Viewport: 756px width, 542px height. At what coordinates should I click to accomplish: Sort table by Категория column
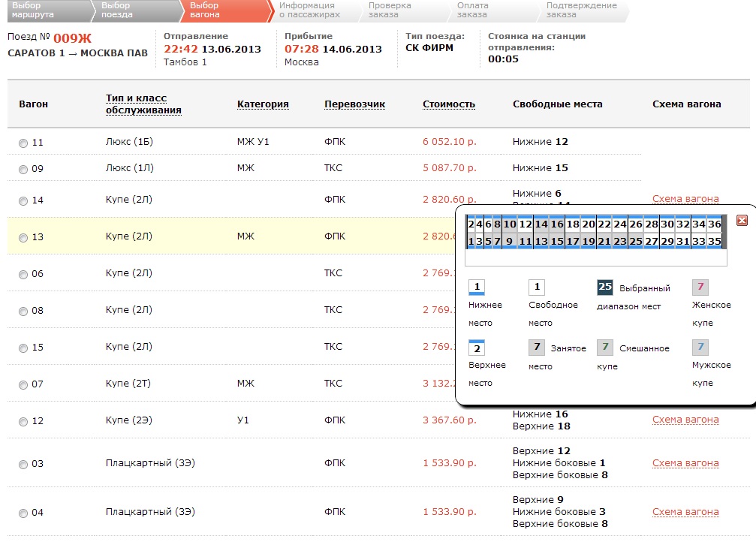(263, 104)
